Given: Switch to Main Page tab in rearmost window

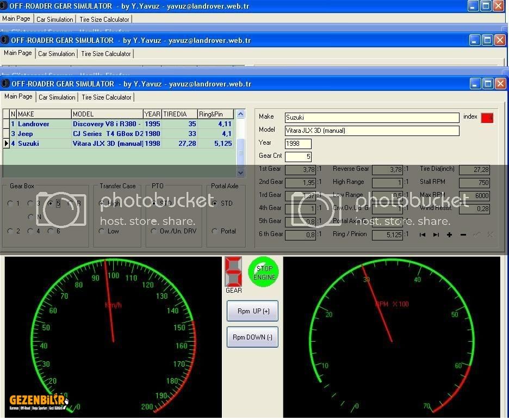Looking at the screenshot, I should [16, 18].
